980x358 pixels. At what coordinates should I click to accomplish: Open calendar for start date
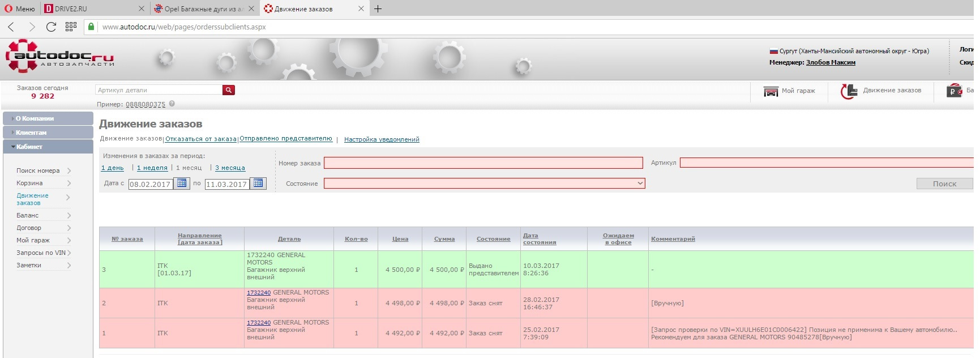[182, 183]
